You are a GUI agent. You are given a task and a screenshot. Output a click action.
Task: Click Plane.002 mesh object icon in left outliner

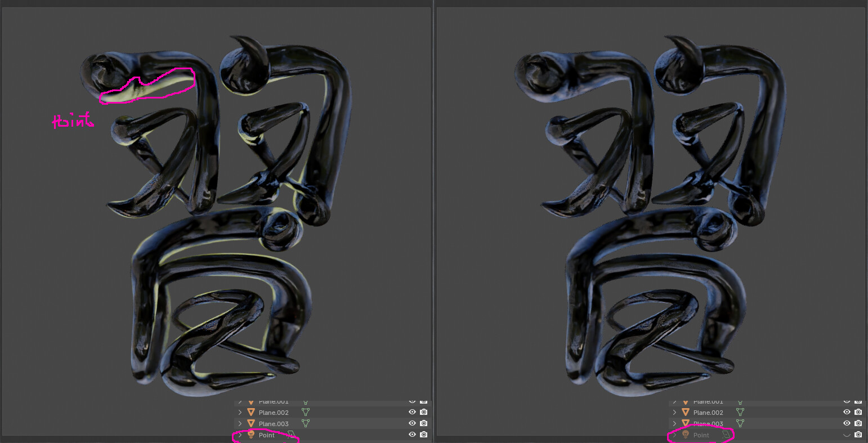tap(251, 413)
